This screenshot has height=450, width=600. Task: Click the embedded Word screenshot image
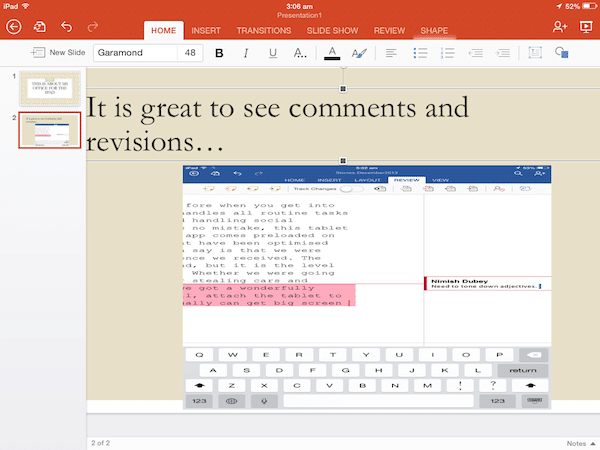coord(367,287)
